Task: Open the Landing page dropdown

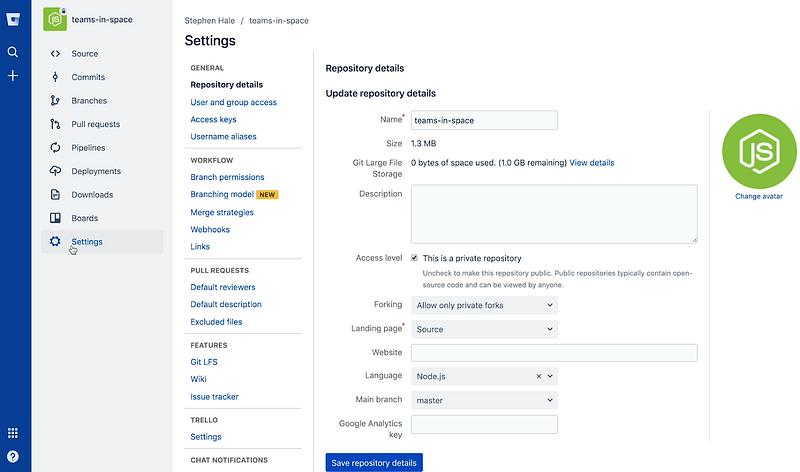Action: [484, 329]
